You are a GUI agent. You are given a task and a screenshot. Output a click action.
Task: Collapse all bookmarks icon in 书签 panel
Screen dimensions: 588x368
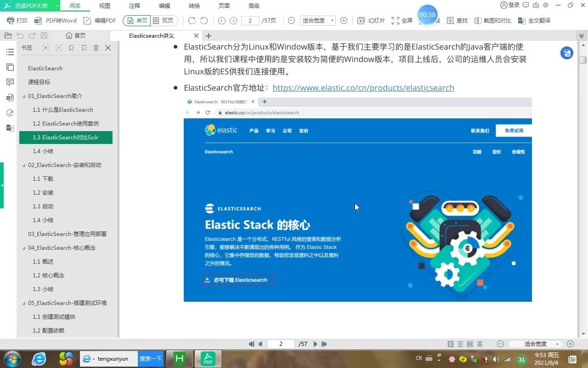coord(58,48)
